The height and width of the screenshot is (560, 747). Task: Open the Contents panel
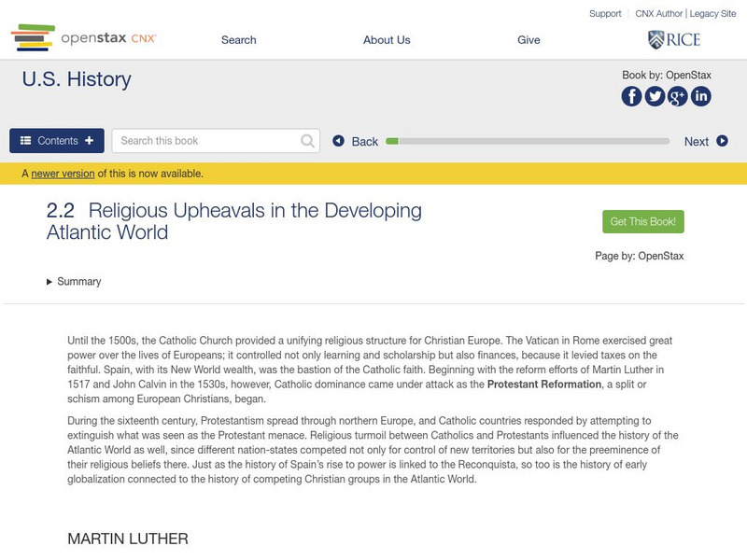(56, 140)
